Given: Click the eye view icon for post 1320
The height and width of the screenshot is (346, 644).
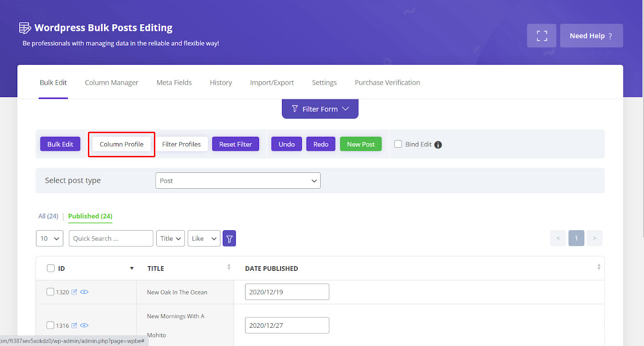Looking at the screenshot, I should (84, 292).
